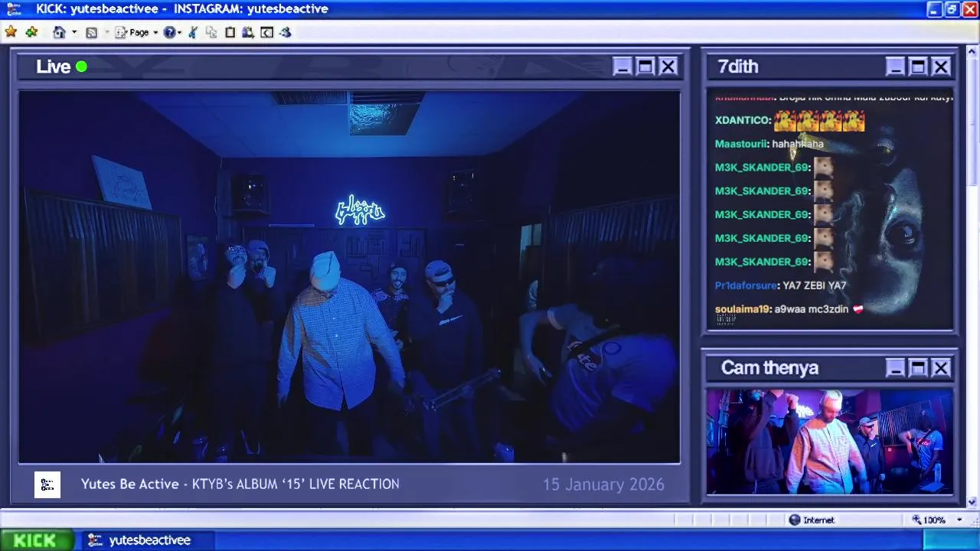Click the green Live indicator dot
980x551 pixels.
[81, 67]
